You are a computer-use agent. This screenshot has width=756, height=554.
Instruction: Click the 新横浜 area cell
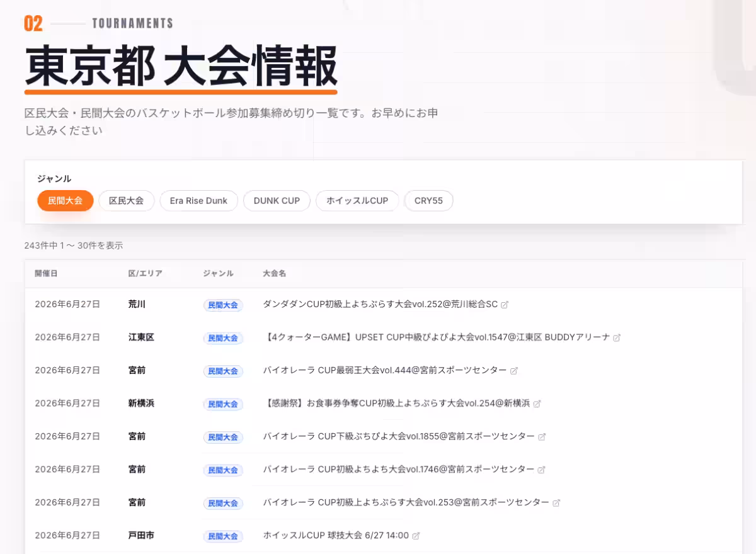coord(141,403)
